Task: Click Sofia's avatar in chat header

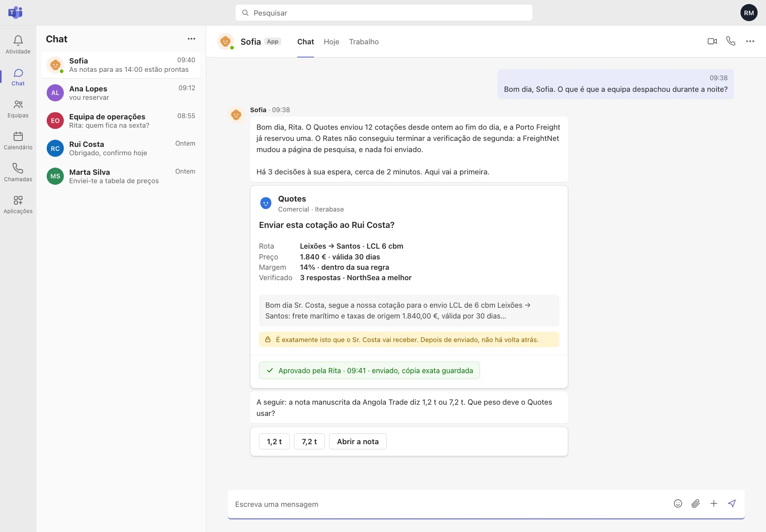Action: [x=225, y=42]
